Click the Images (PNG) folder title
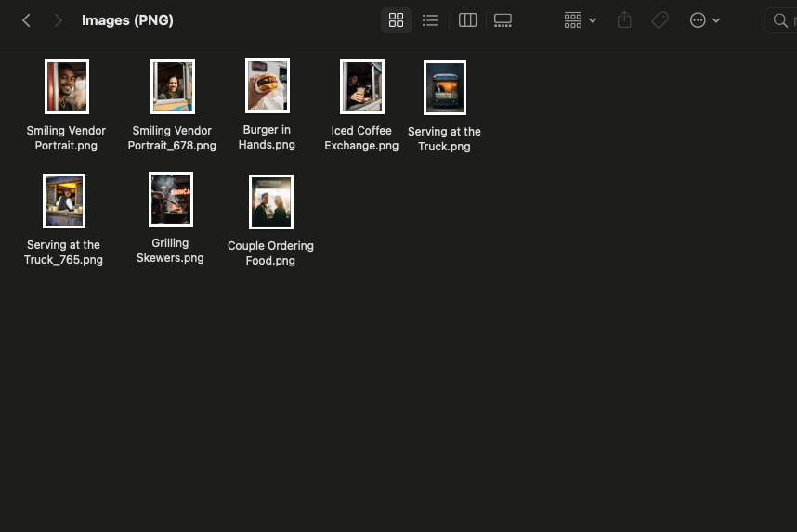This screenshot has height=532, width=797. click(x=127, y=20)
